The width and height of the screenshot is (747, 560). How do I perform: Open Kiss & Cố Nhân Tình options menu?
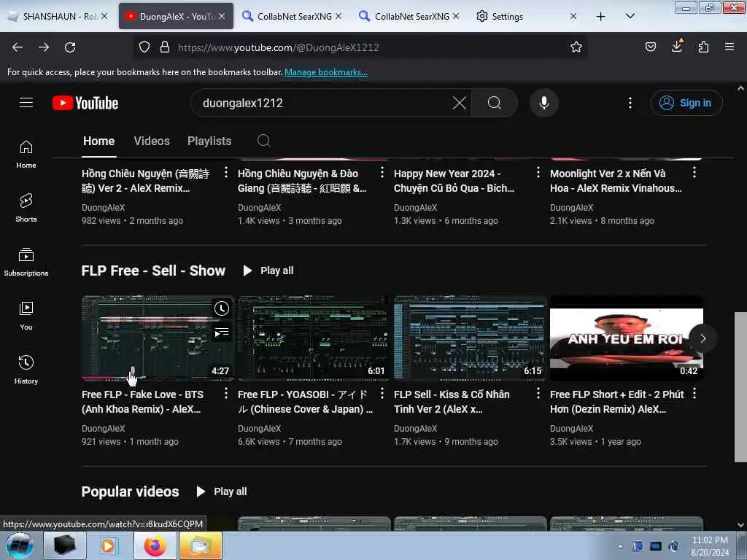pyautogui.click(x=538, y=394)
